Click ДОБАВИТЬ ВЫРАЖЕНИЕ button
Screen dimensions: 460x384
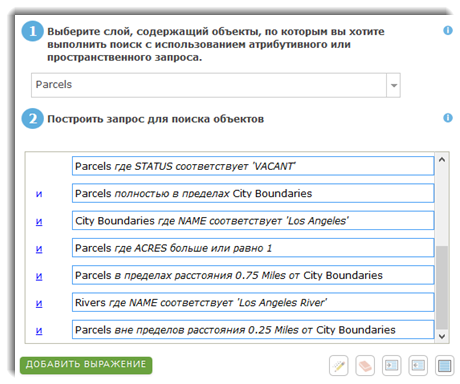point(86,364)
